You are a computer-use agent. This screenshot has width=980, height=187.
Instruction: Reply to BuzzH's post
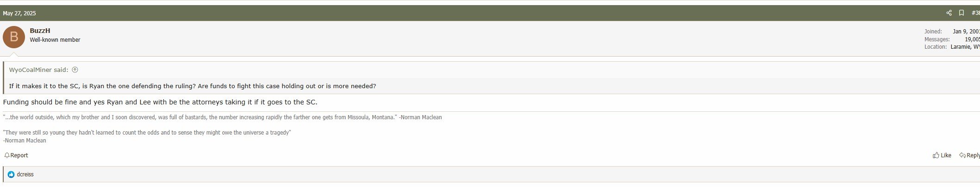click(x=969, y=155)
